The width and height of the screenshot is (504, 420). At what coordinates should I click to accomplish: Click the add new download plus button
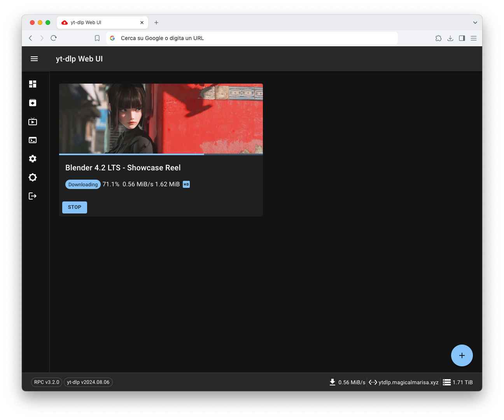[462, 355]
